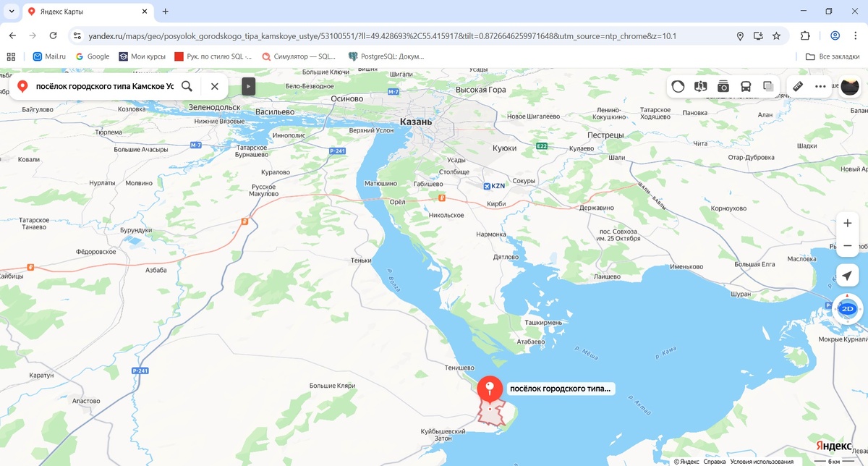Open Симулятор — SQL bookmark
Viewport: 868px width, 466px height.
pos(299,56)
